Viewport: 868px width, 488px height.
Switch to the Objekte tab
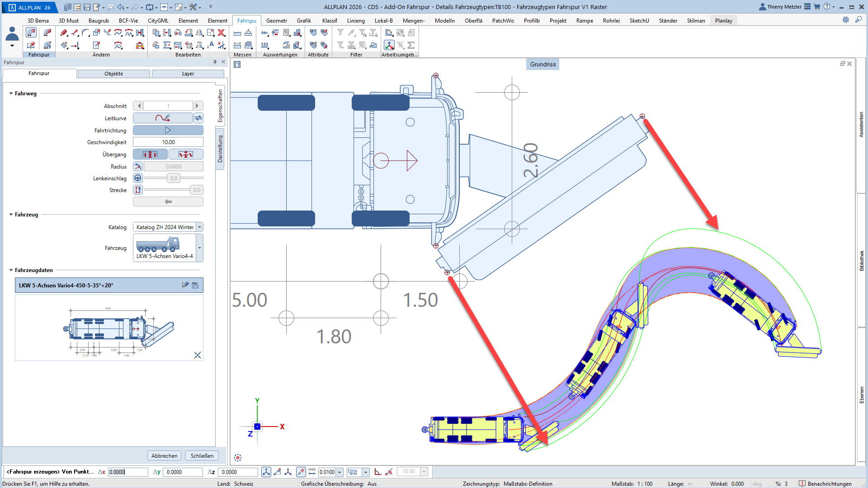tap(113, 74)
